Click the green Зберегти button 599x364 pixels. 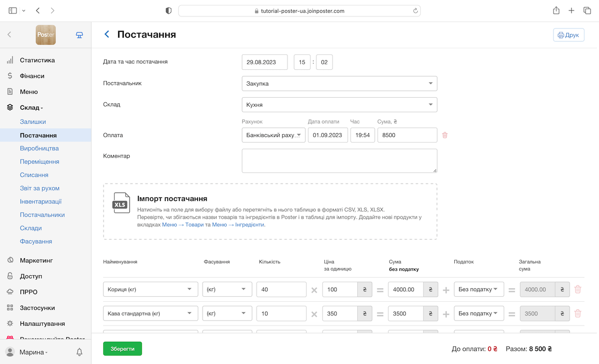(122, 349)
